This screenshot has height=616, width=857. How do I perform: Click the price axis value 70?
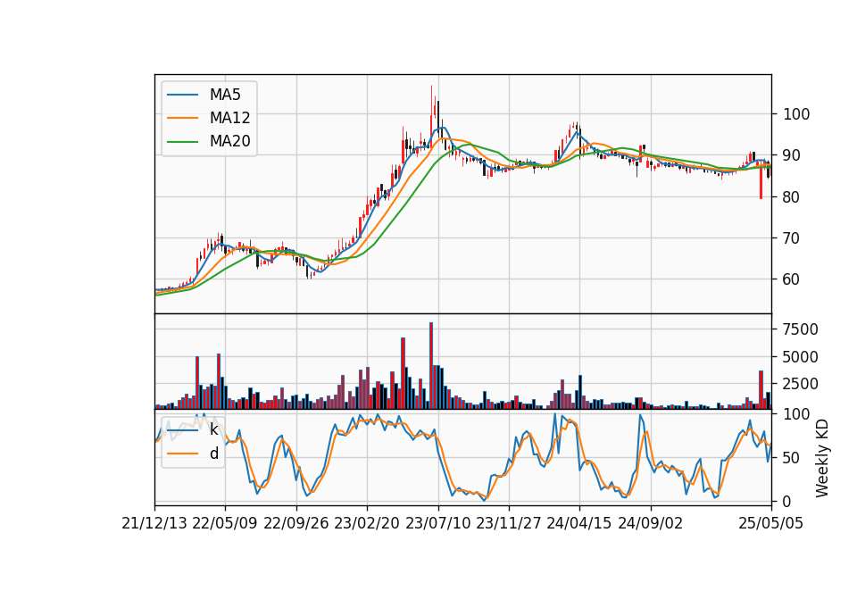[x=792, y=237]
